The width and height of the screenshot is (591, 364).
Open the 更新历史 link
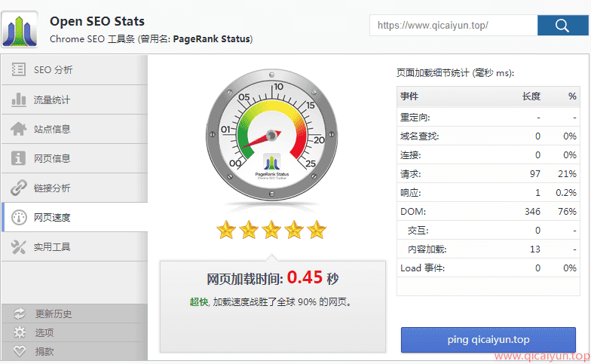click(x=74, y=314)
